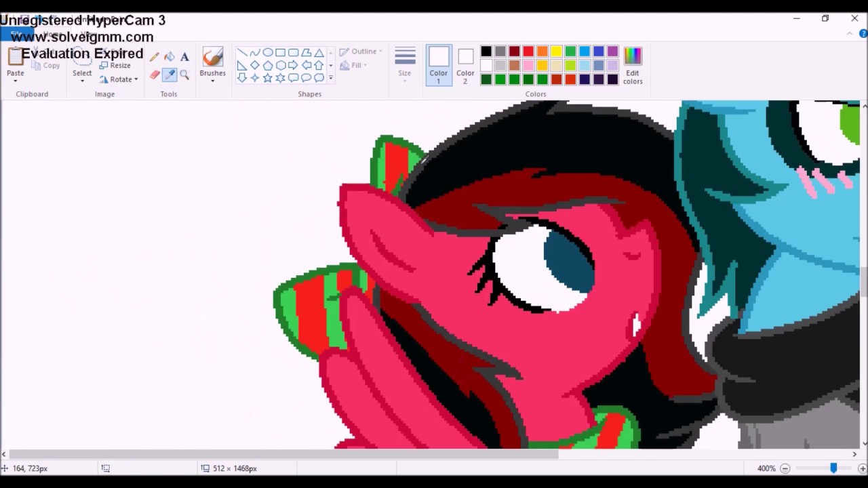Choose the Polygon shape
The height and width of the screenshot is (488, 868).
click(307, 53)
